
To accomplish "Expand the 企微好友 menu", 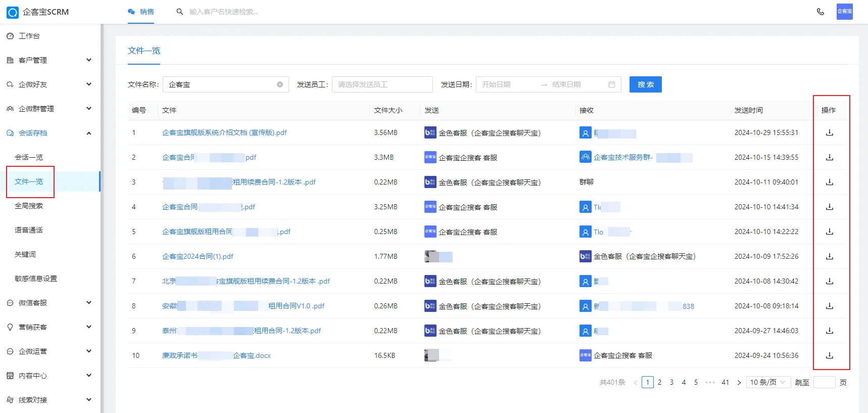I will tap(89, 84).
